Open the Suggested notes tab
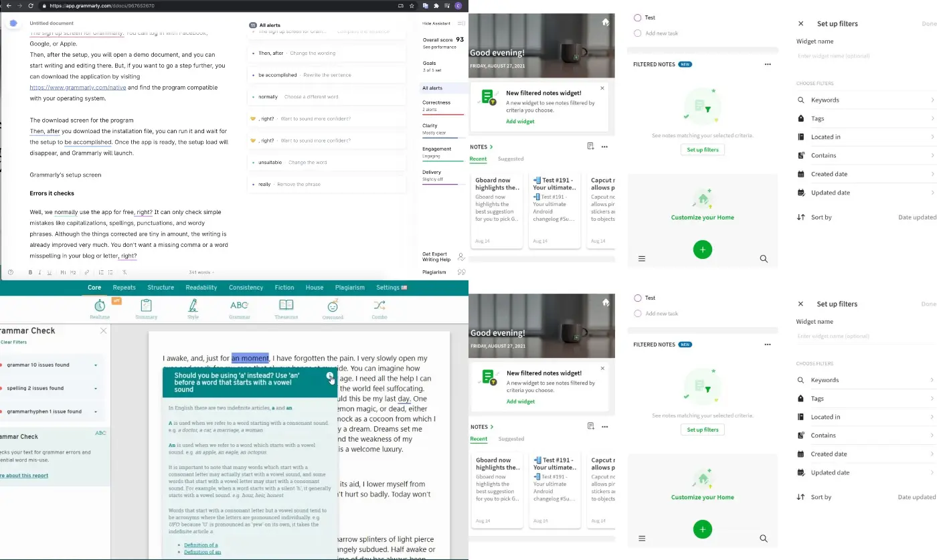The image size is (937, 560). coord(511,159)
